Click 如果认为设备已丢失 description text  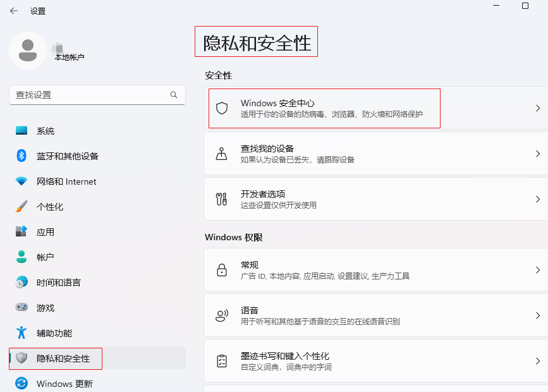[x=298, y=160]
